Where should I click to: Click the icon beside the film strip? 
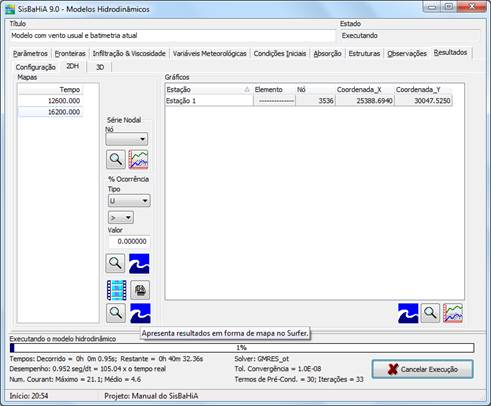(140, 290)
